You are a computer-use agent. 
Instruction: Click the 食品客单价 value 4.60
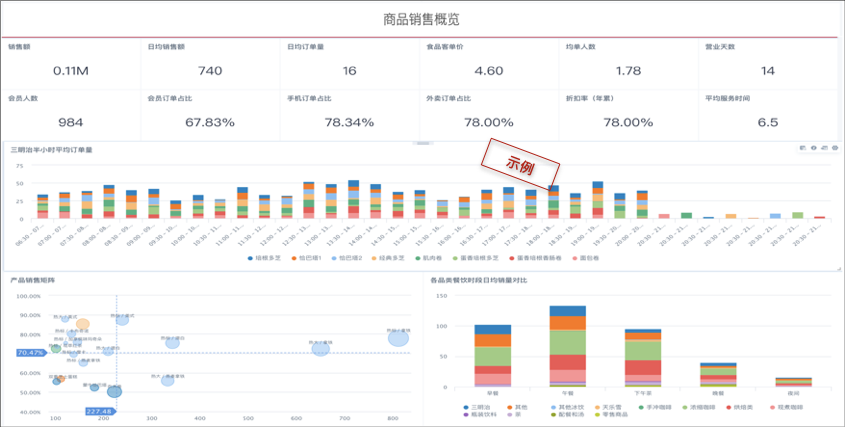(x=489, y=71)
